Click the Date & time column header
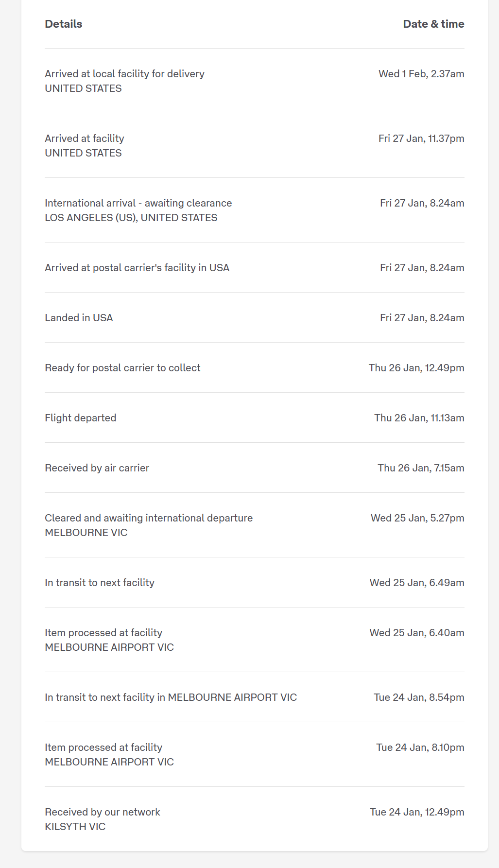The image size is (499, 868). (433, 24)
